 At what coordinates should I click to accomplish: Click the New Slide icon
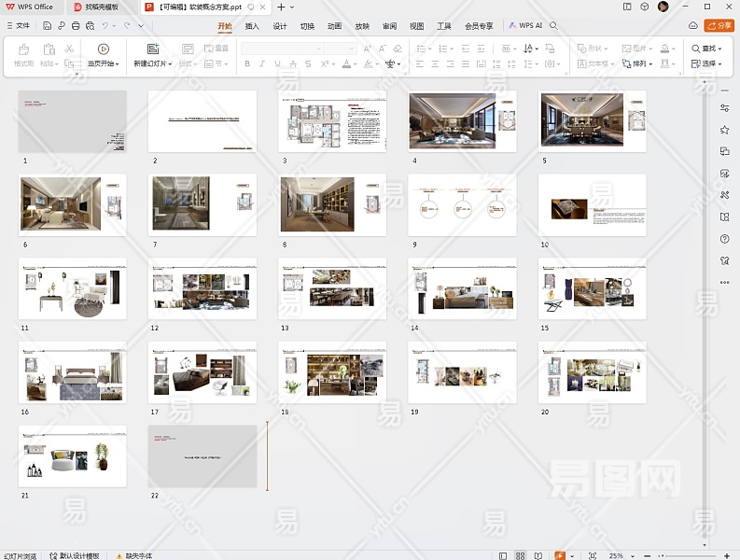tap(153, 49)
